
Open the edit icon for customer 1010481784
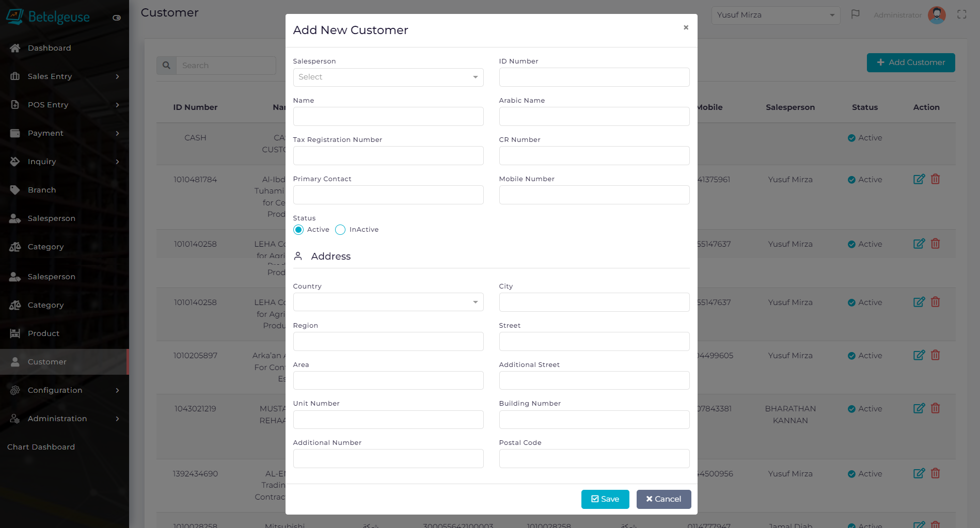[x=920, y=179]
